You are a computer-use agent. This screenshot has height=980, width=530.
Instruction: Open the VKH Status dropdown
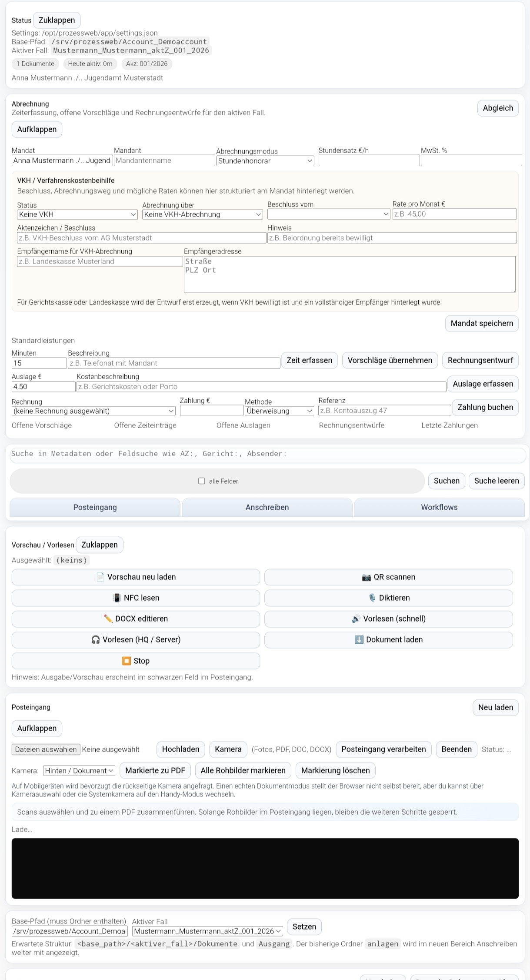(x=77, y=214)
